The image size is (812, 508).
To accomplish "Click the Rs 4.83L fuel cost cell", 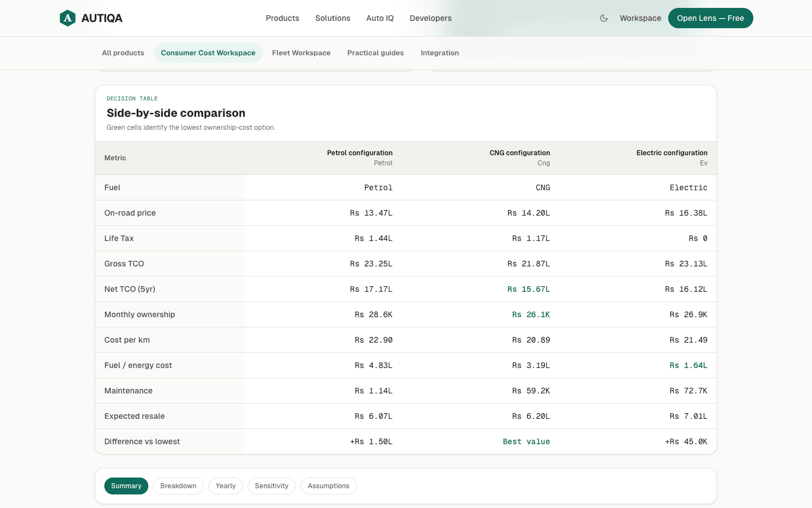I will pyautogui.click(x=373, y=365).
